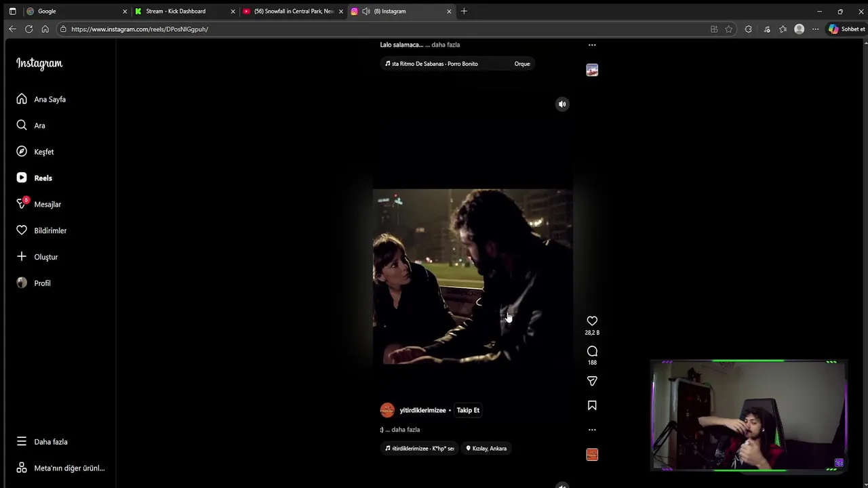Open Meta'nın diğer ürünleri

pos(60,468)
